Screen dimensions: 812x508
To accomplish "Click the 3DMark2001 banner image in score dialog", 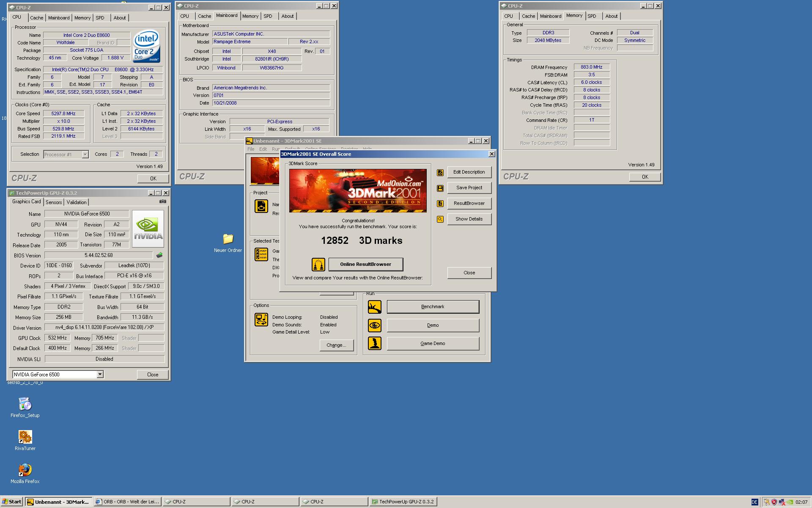I will tap(358, 190).
